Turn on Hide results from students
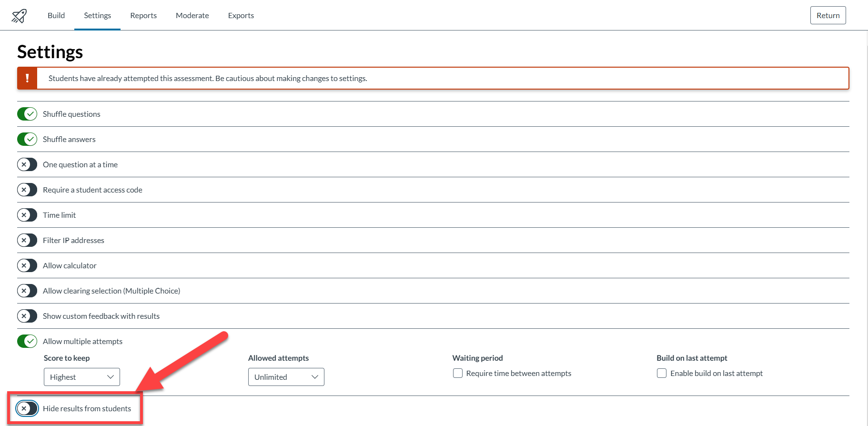This screenshot has height=426, width=868. click(27, 408)
